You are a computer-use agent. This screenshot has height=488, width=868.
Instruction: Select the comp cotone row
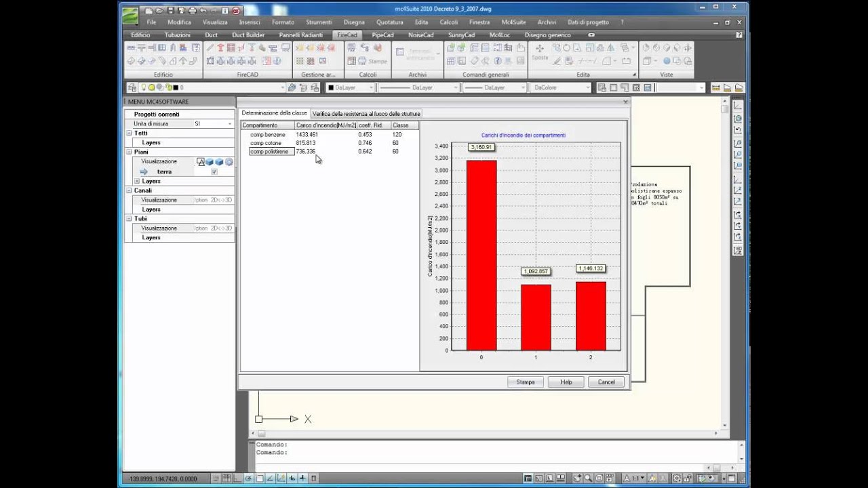pyautogui.click(x=330, y=143)
